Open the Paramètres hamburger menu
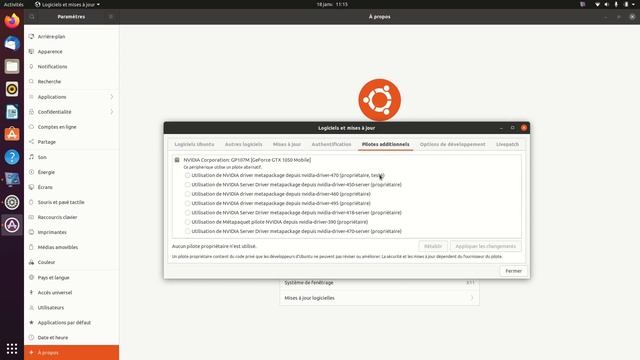The image size is (640, 360). click(x=111, y=17)
